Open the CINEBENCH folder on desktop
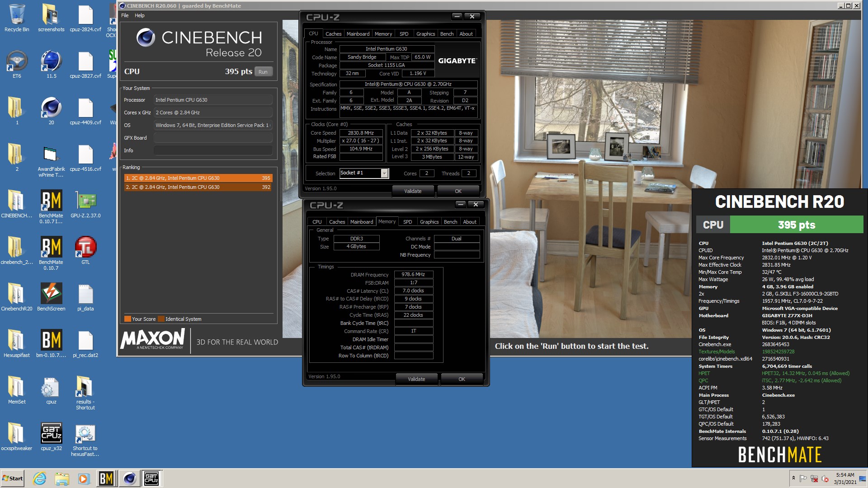This screenshot has width=868, height=488. point(17,204)
